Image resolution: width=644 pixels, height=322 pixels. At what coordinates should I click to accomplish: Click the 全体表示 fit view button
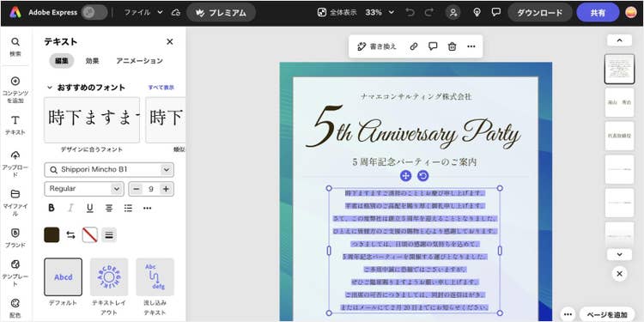point(337,12)
